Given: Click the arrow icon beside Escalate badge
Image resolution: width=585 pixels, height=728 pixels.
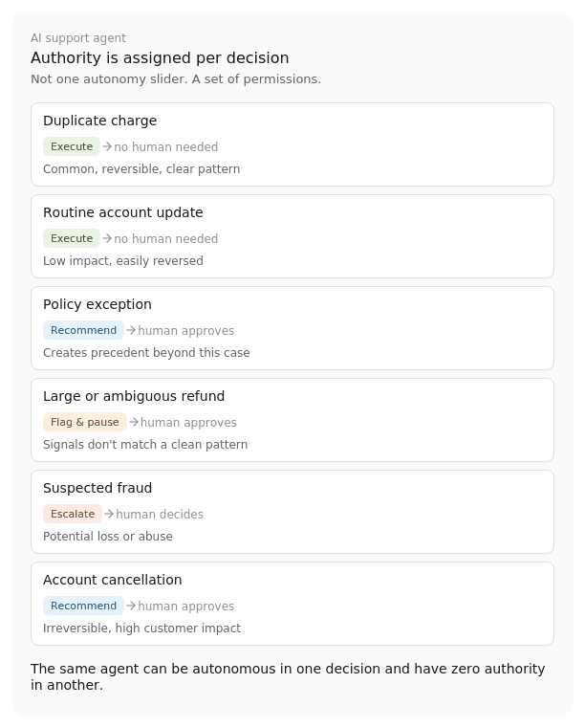Looking at the screenshot, I should click(x=109, y=514).
